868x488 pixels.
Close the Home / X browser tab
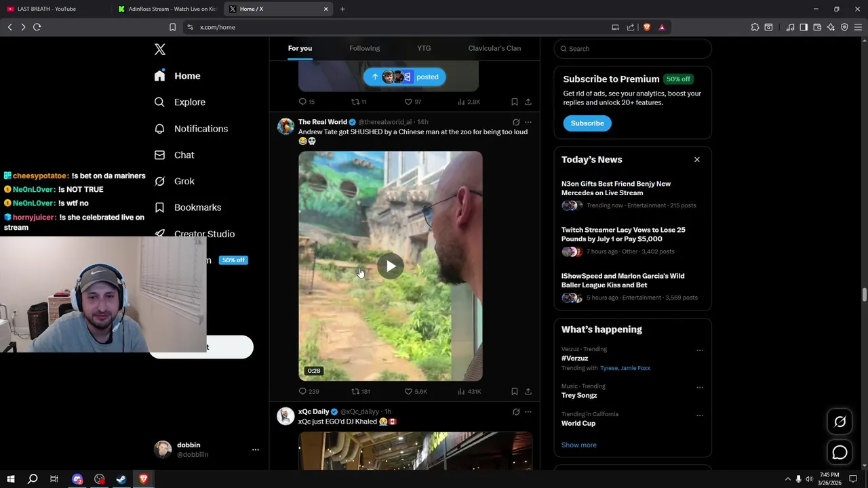[x=325, y=9]
